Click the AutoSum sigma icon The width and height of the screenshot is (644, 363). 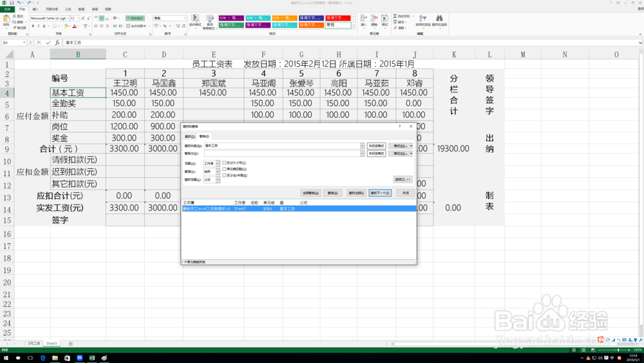395,16
